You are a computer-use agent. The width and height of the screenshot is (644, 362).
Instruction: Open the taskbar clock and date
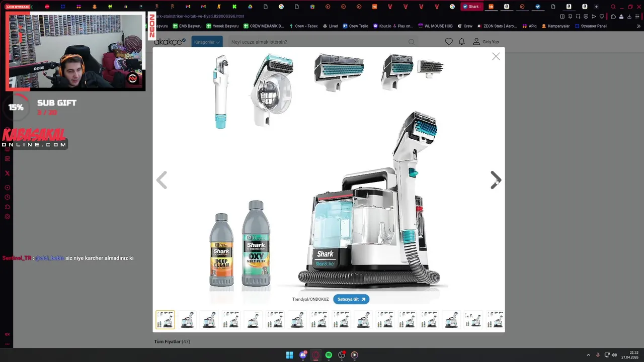(x=630, y=355)
